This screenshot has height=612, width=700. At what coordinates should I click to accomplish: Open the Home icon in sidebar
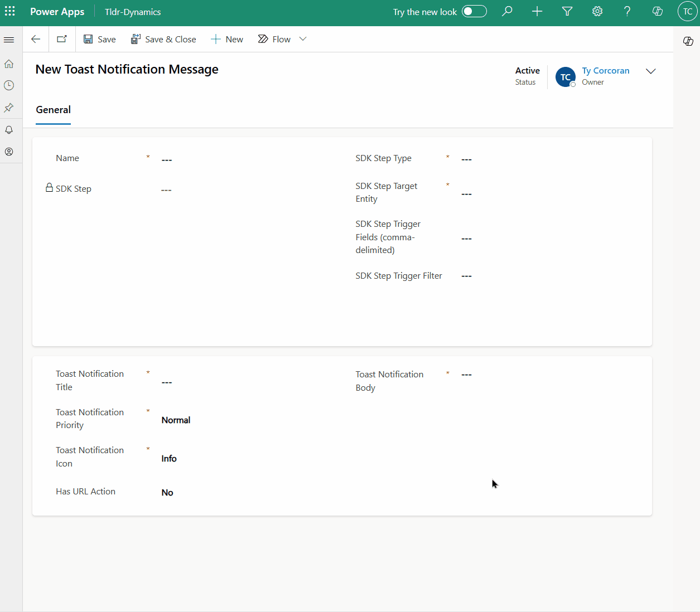[9, 64]
